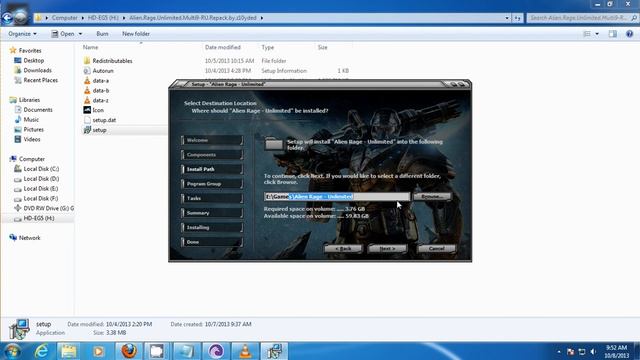Sort files by Date modified column
This screenshot has height=360, width=640.
click(222, 47)
